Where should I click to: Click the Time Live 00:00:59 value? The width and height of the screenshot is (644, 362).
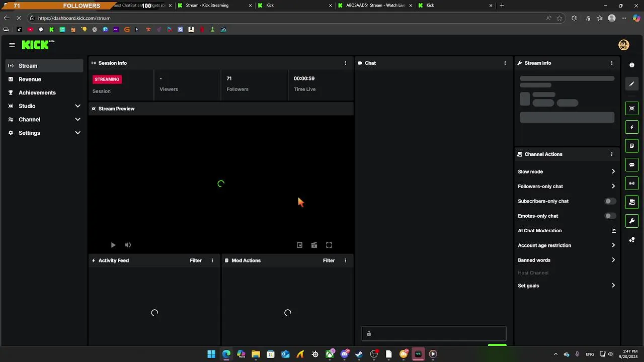tap(304, 78)
